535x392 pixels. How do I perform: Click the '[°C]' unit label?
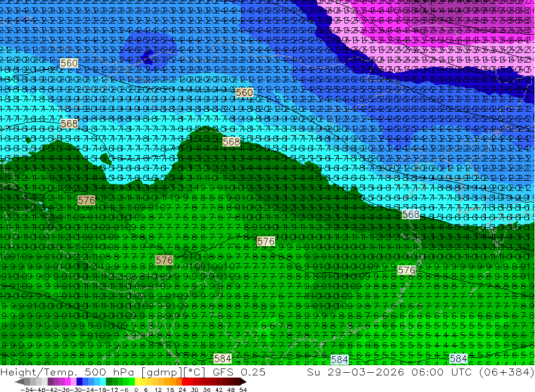[195, 372]
